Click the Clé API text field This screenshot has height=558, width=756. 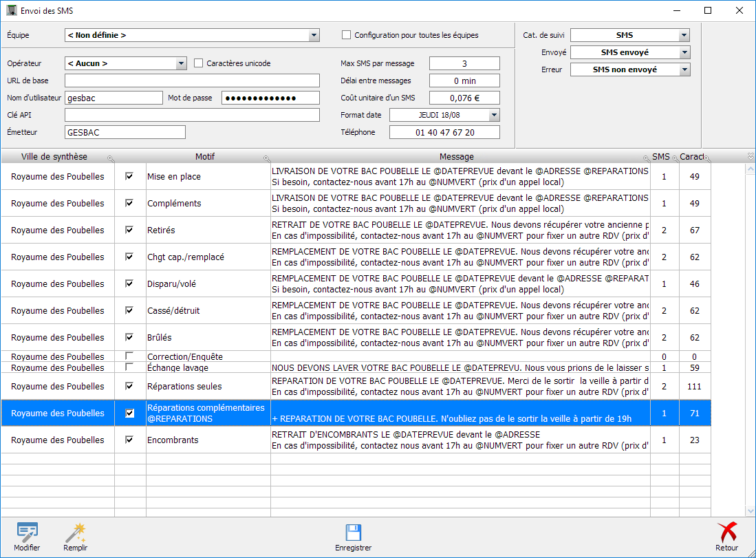(x=192, y=115)
